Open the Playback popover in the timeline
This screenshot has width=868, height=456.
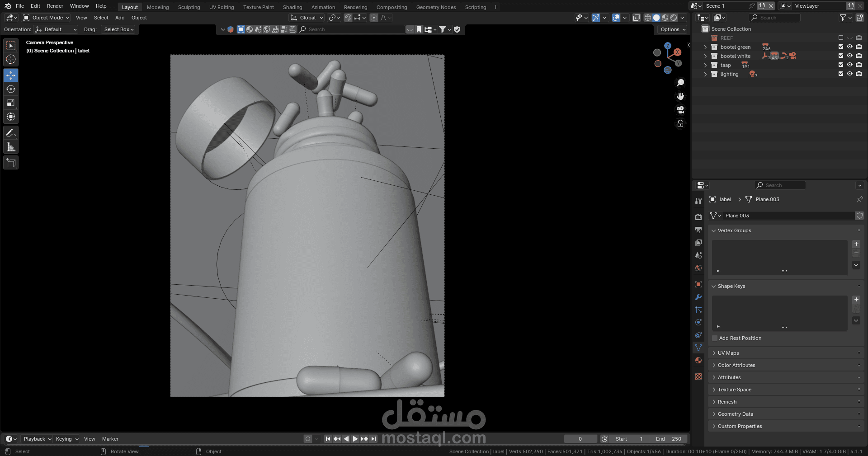click(37, 439)
